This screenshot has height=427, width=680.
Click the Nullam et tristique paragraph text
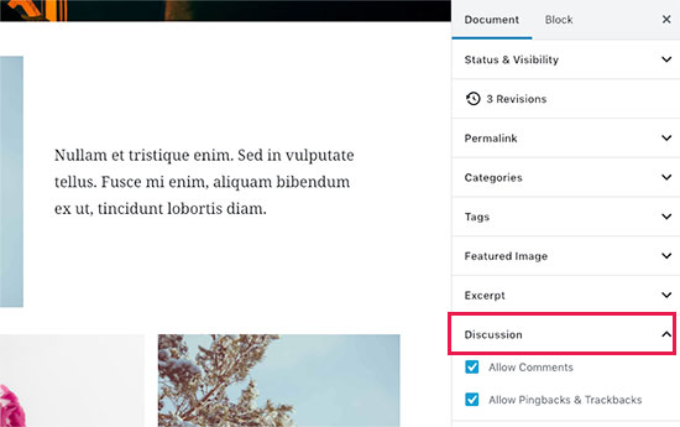pyautogui.click(x=203, y=182)
